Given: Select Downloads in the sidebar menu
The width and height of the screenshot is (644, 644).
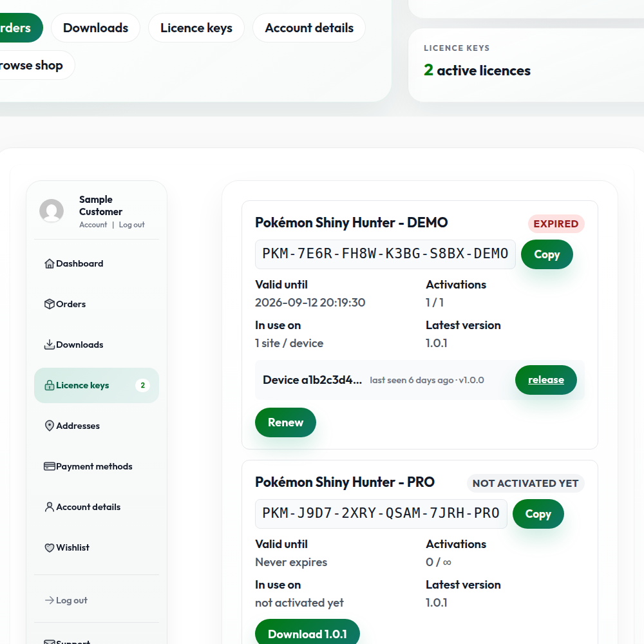Looking at the screenshot, I should coord(97,345).
